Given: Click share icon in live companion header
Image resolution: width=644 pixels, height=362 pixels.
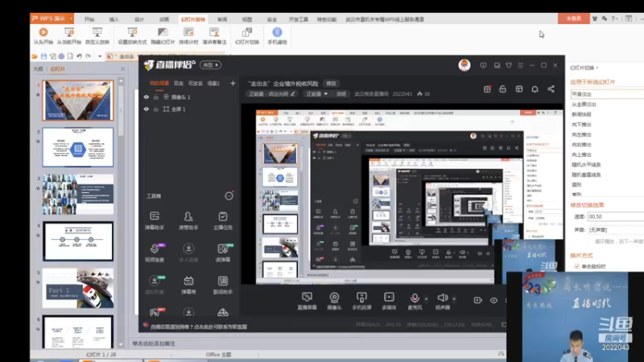Looking at the screenshot, I should [x=551, y=89].
